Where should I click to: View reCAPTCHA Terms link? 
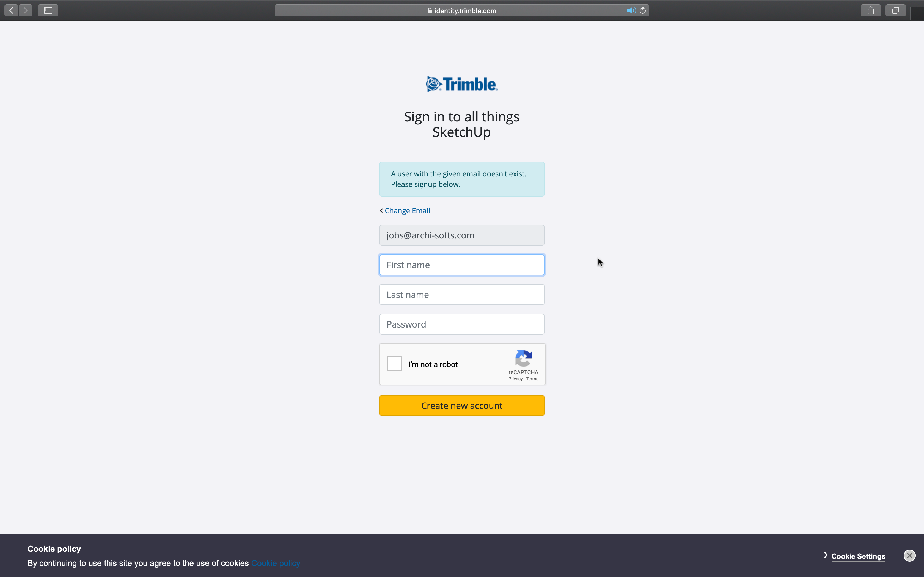[x=532, y=378]
